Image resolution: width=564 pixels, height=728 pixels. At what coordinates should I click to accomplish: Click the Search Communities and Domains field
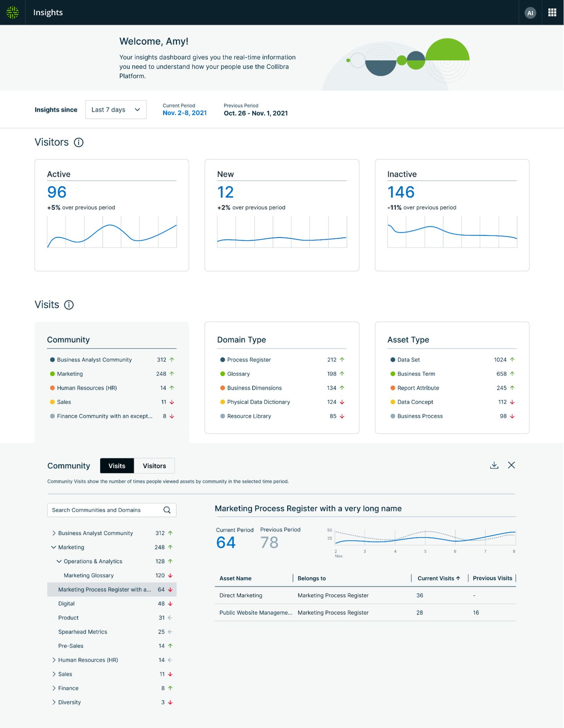pyautogui.click(x=106, y=510)
